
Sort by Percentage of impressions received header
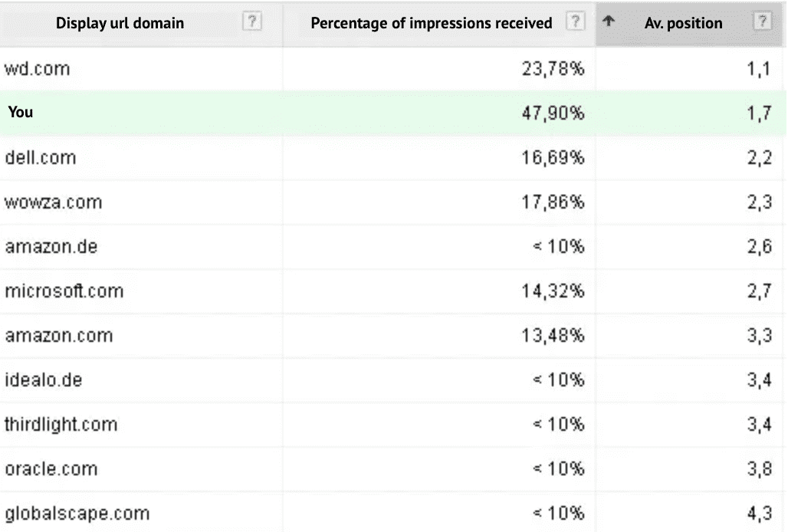coord(431,23)
